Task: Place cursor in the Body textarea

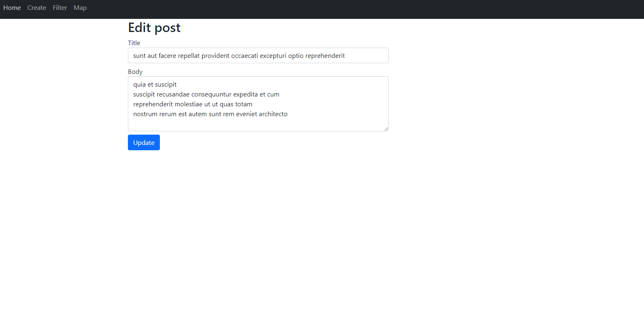Action: point(258,103)
